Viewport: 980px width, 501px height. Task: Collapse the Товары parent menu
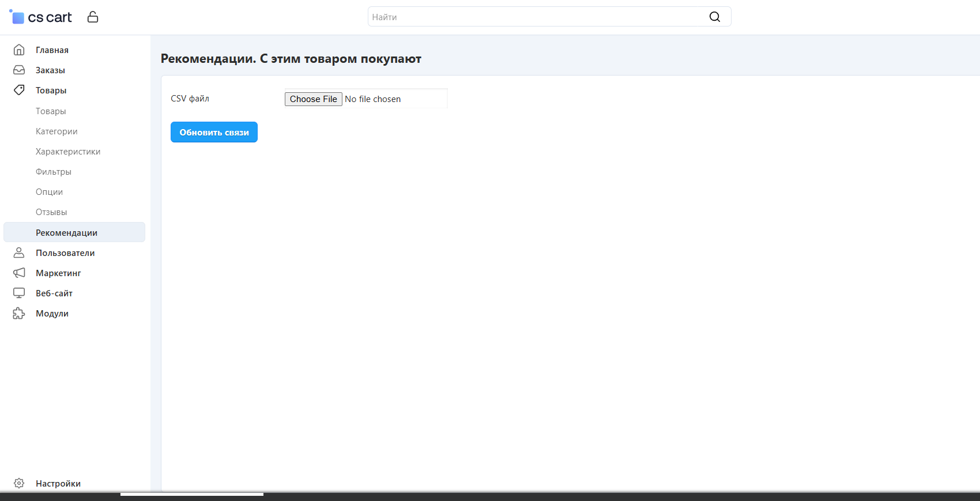point(51,91)
